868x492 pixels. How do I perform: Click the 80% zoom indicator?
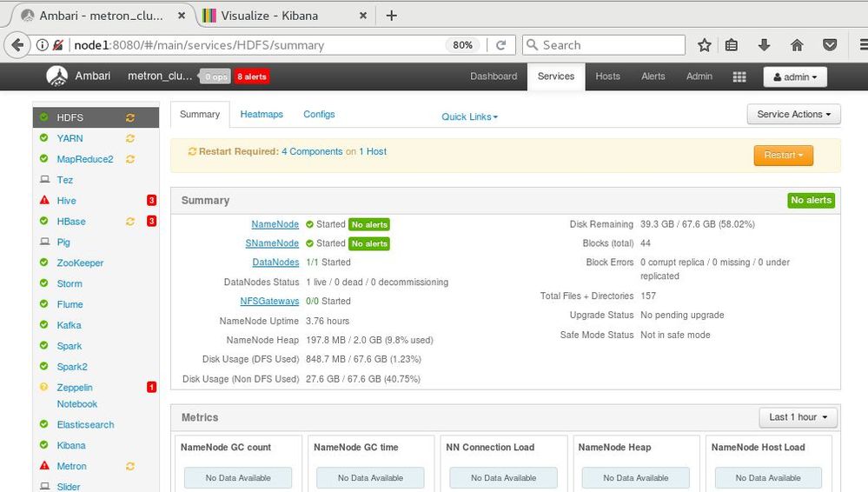pyautogui.click(x=462, y=45)
